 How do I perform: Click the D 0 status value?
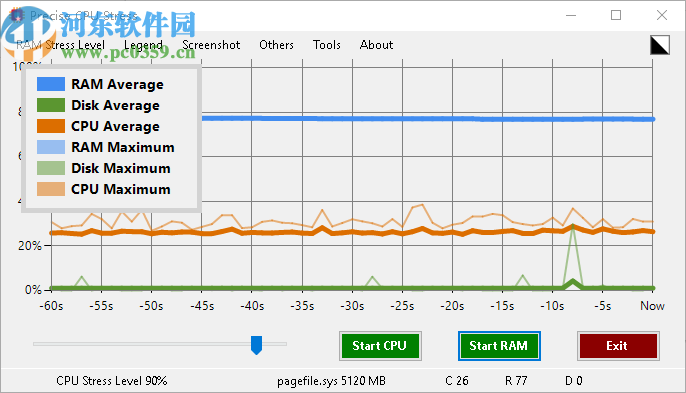tap(574, 381)
